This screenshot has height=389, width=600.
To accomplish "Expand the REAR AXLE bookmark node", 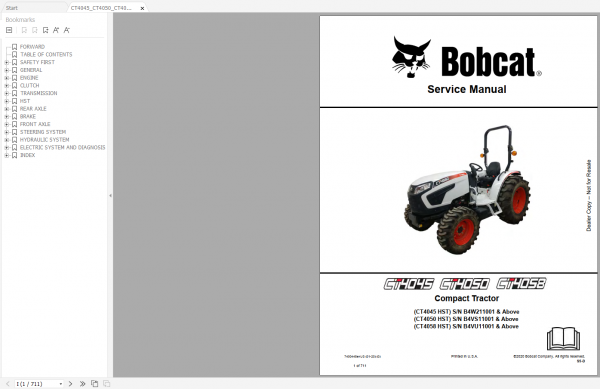I will click(x=7, y=109).
